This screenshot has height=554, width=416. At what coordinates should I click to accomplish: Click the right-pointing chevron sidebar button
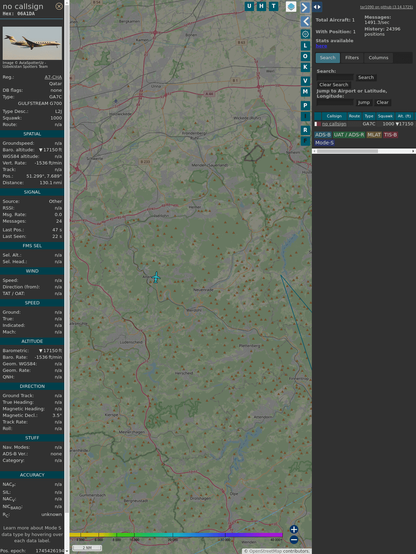[x=305, y=7]
